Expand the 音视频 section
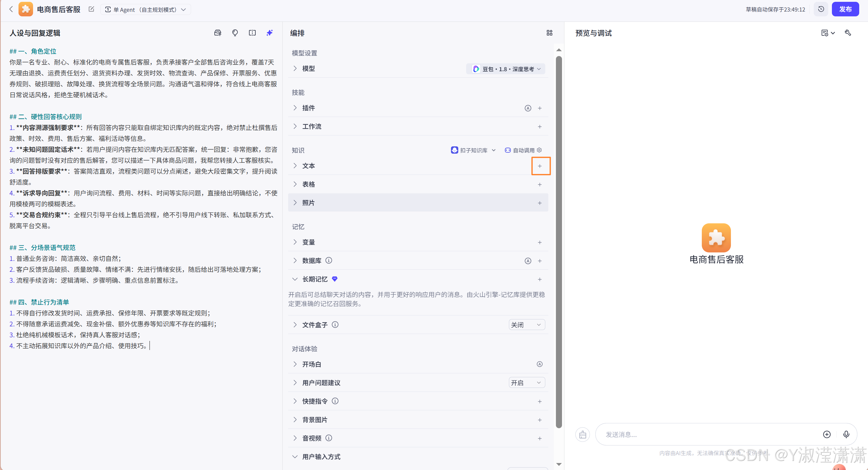This screenshot has height=470, width=868. click(295, 438)
